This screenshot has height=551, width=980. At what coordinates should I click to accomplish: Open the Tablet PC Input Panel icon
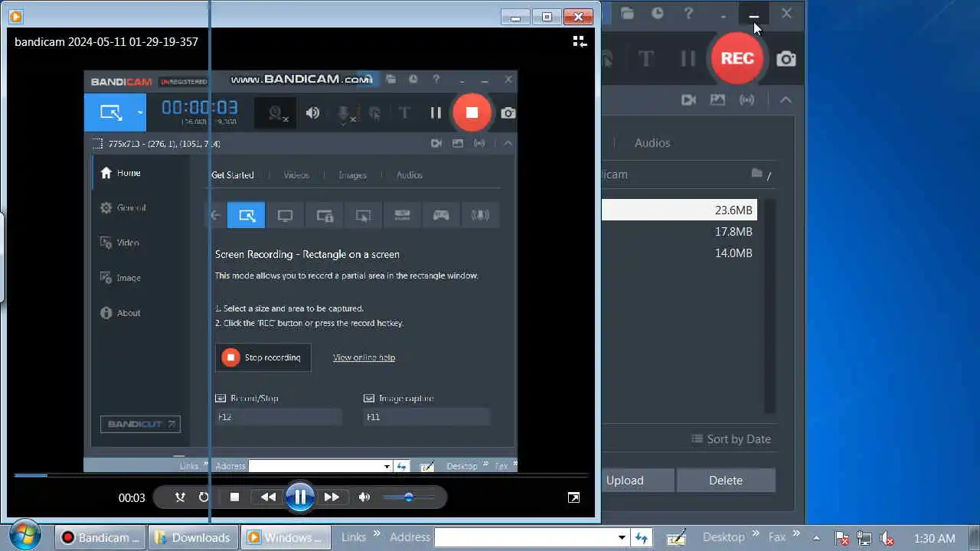coord(676,537)
